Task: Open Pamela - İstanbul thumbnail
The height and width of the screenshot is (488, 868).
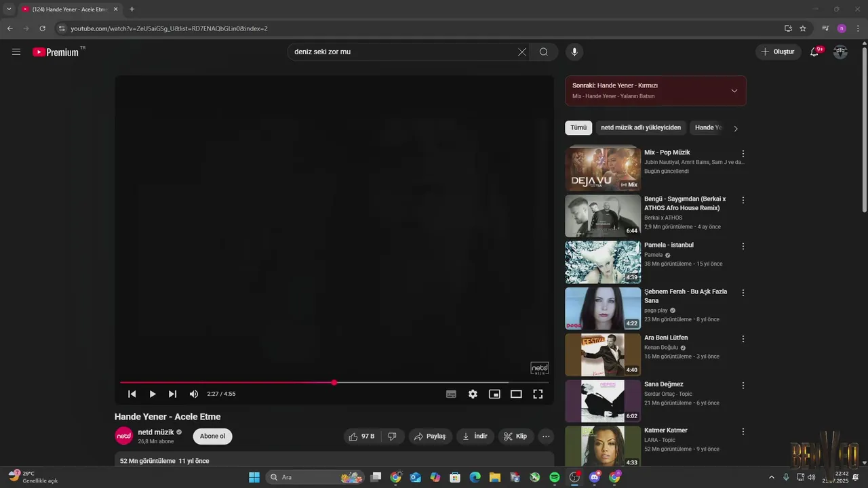Action: pos(603,262)
